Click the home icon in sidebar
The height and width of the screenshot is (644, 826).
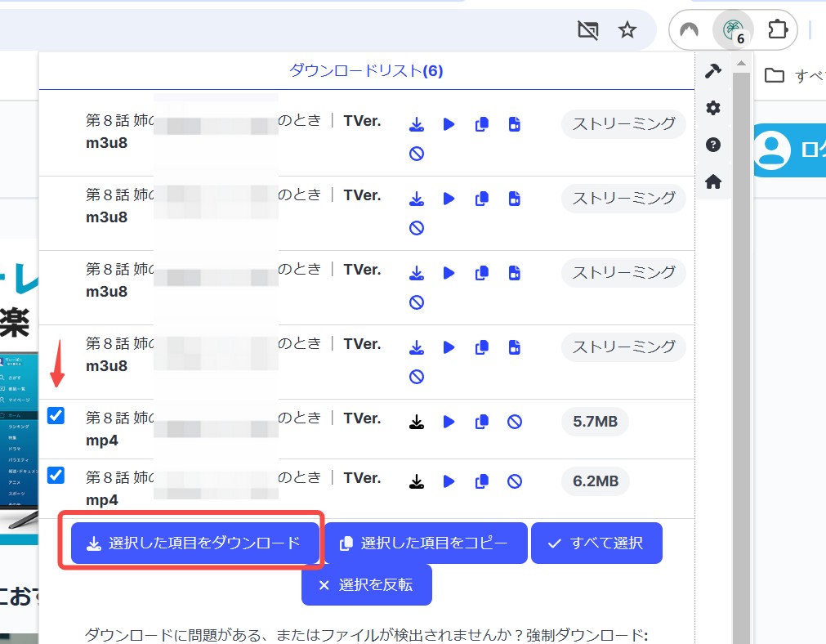(712, 182)
